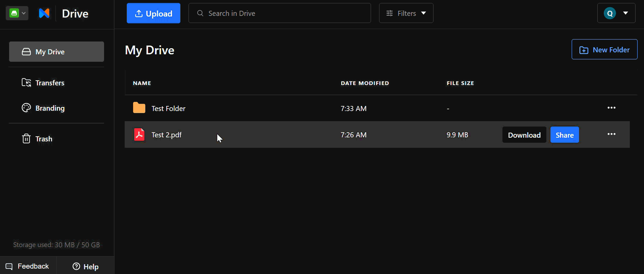Download the Test 2.pdf file
The image size is (644, 274).
(524, 135)
